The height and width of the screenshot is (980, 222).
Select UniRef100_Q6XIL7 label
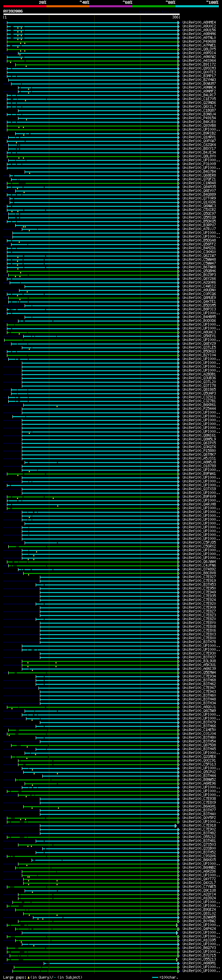[x=199, y=106]
